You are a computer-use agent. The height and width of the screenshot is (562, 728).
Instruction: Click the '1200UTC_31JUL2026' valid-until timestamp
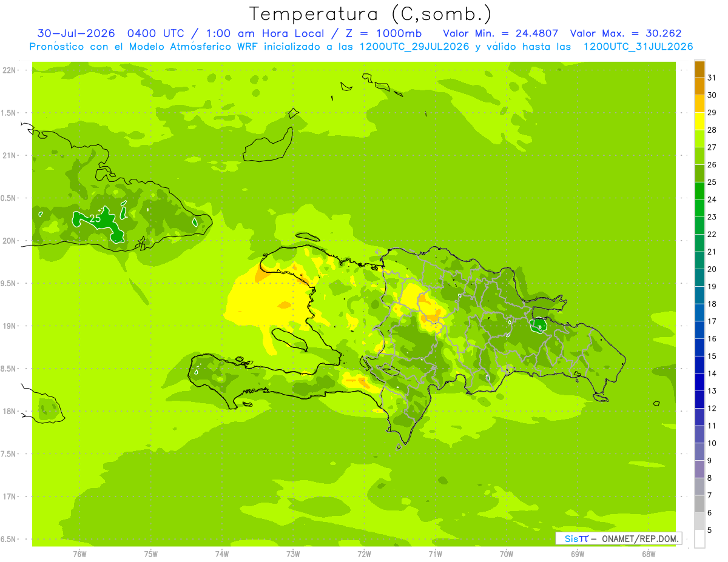coord(638,47)
